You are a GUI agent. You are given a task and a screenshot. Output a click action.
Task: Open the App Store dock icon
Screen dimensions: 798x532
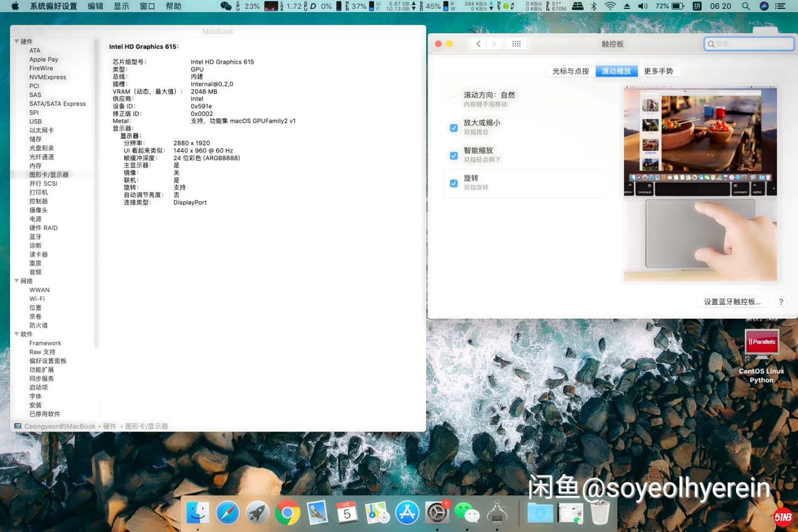407,514
